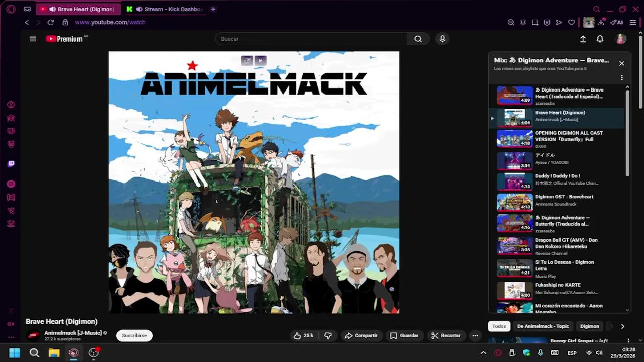Close the Mix playlist panel
644x362 pixels.
(x=621, y=63)
